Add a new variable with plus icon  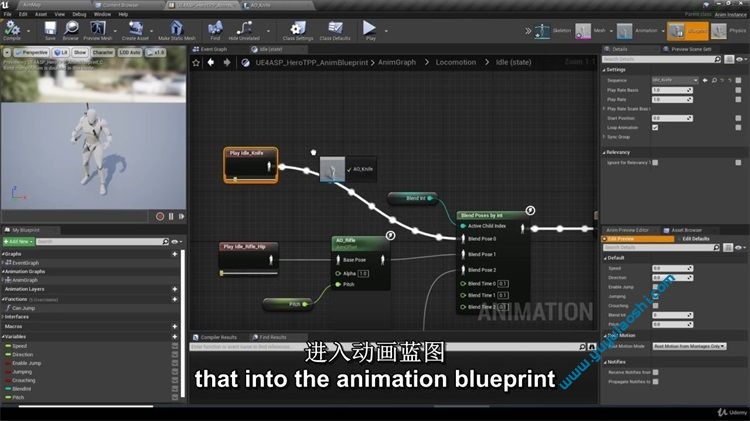pos(175,337)
